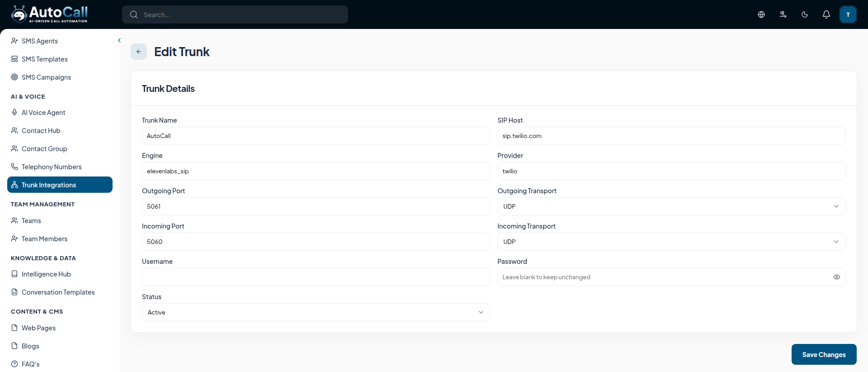Show password with the eye icon

837,277
